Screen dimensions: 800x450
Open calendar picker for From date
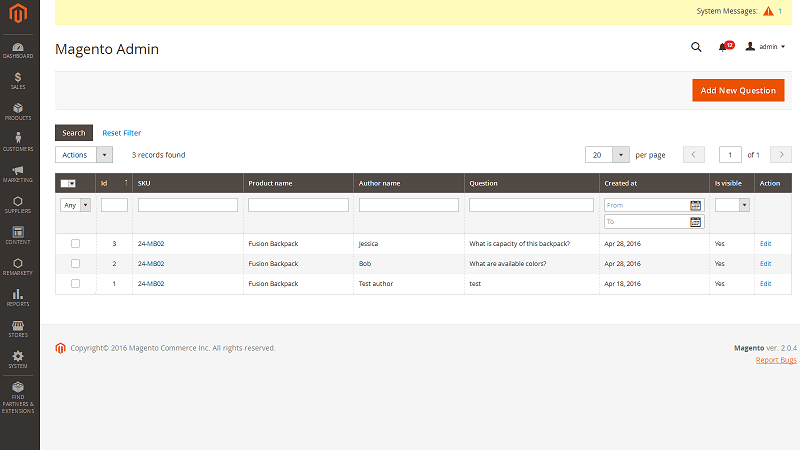tap(696, 205)
